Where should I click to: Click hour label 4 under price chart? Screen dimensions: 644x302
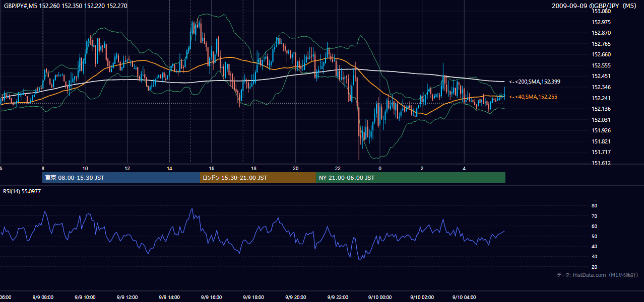click(465, 168)
